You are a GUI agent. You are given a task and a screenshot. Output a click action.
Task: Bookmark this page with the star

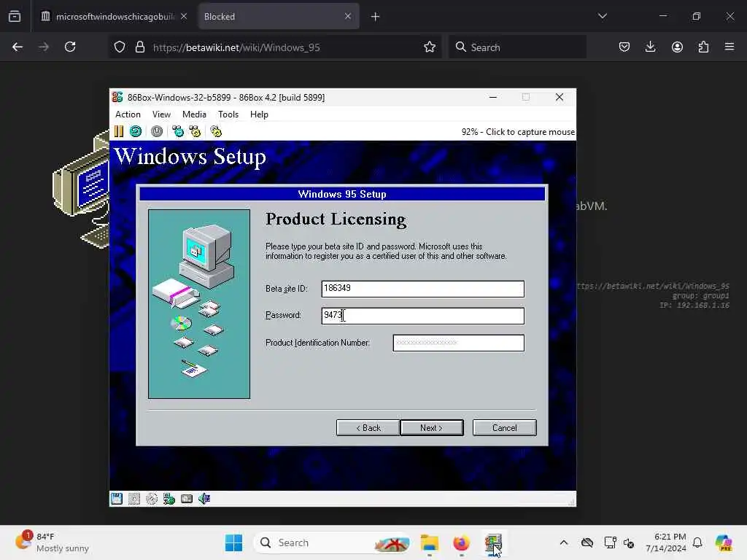tap(429, 47)
